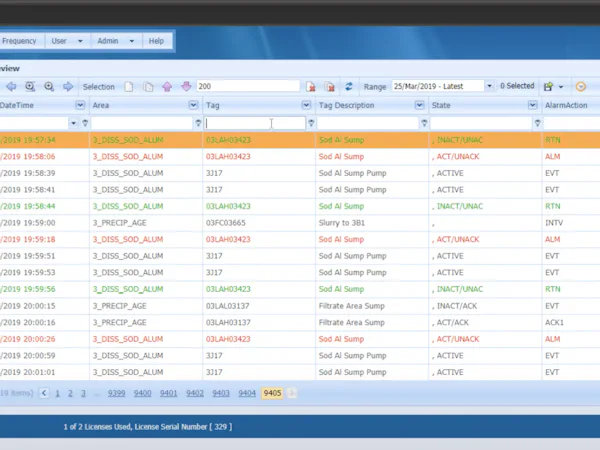
Task: Click the 0 Selected label
Action: (517, 86)
